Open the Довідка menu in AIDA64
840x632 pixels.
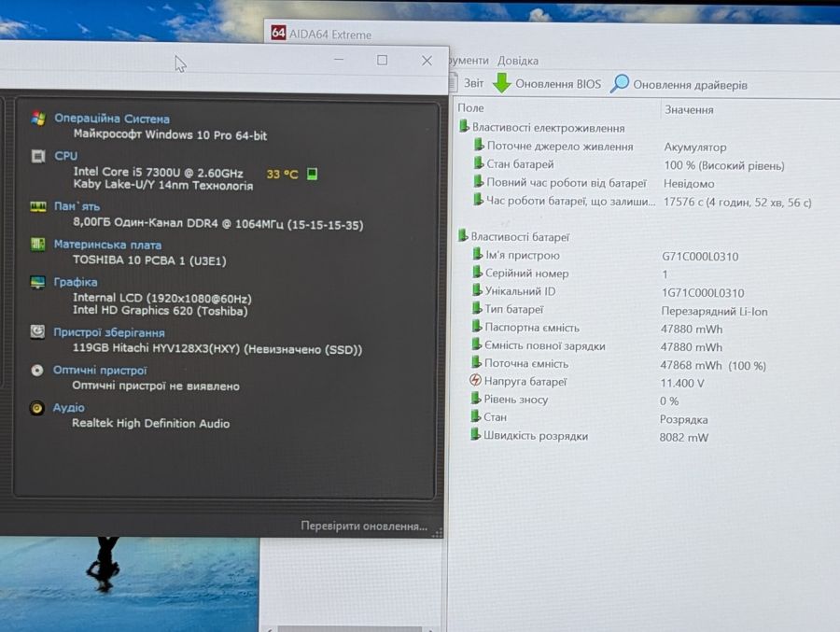coord(517,61)
